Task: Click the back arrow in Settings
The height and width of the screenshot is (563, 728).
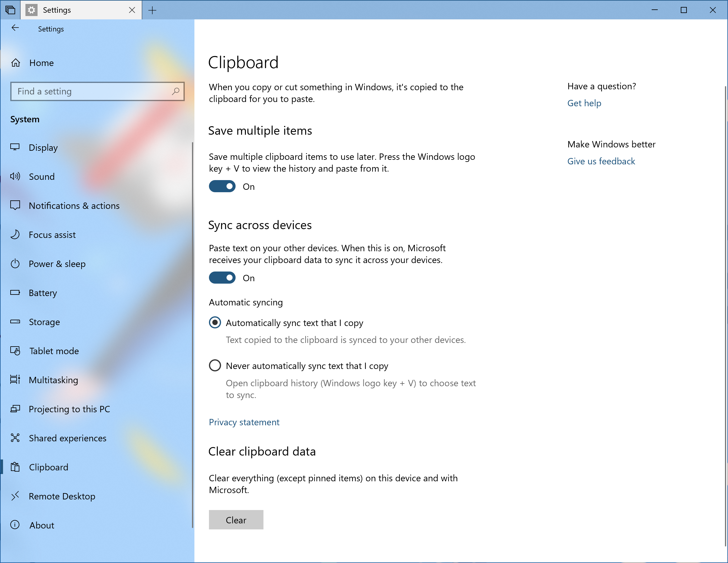Action: [x=15, y=28]
